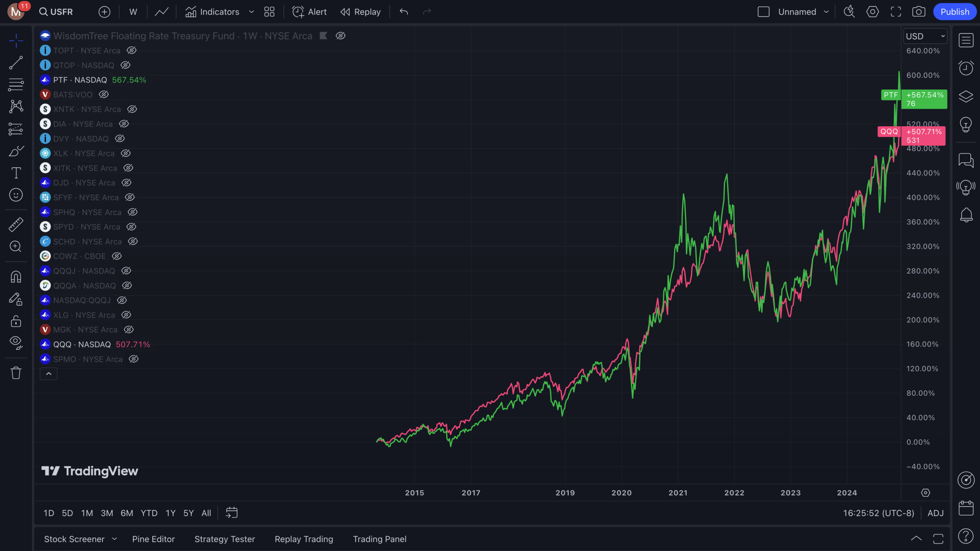Switch to Pine Editor tab
980x551 pixels.
[154, 539]
